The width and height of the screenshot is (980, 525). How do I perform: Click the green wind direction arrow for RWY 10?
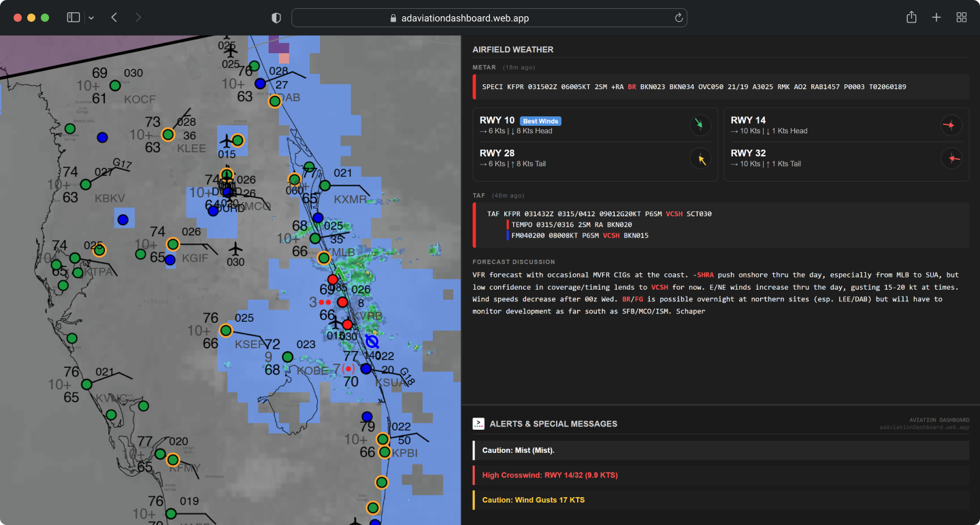point(700,125)
